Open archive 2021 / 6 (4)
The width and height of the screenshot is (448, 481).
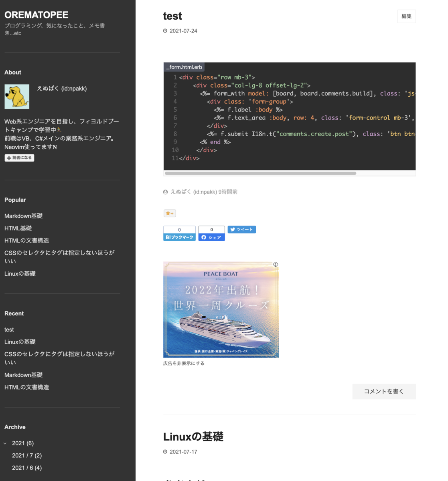pos(27,468)
